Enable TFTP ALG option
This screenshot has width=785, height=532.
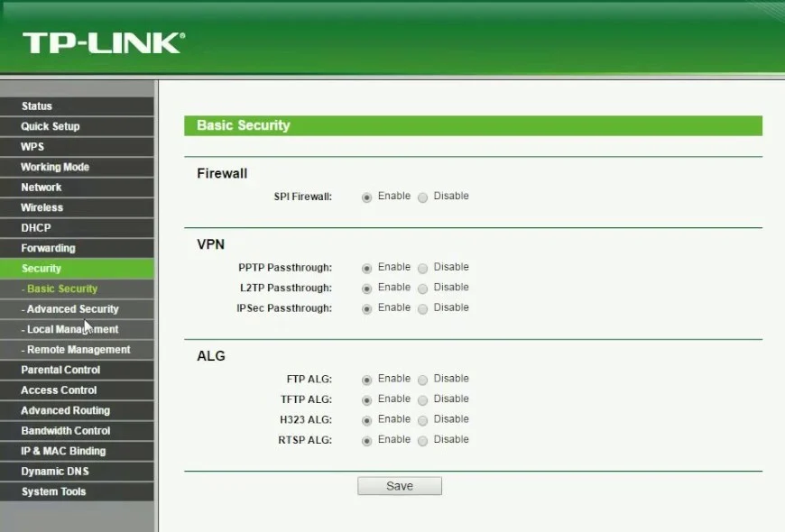click(x=367, y=400)
